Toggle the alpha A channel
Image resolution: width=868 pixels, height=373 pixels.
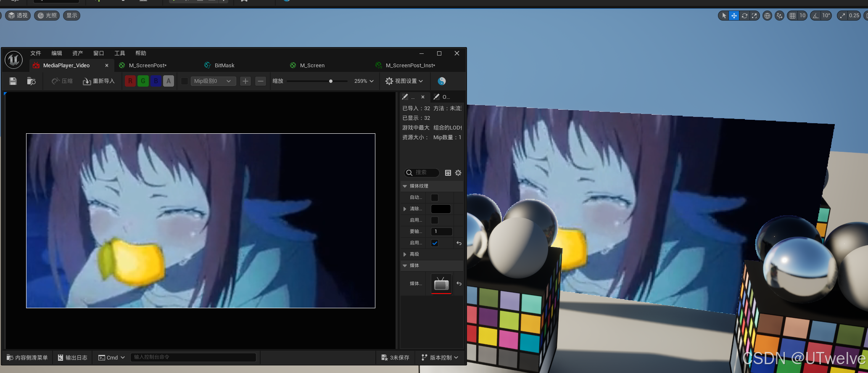(x=169, y=81)
